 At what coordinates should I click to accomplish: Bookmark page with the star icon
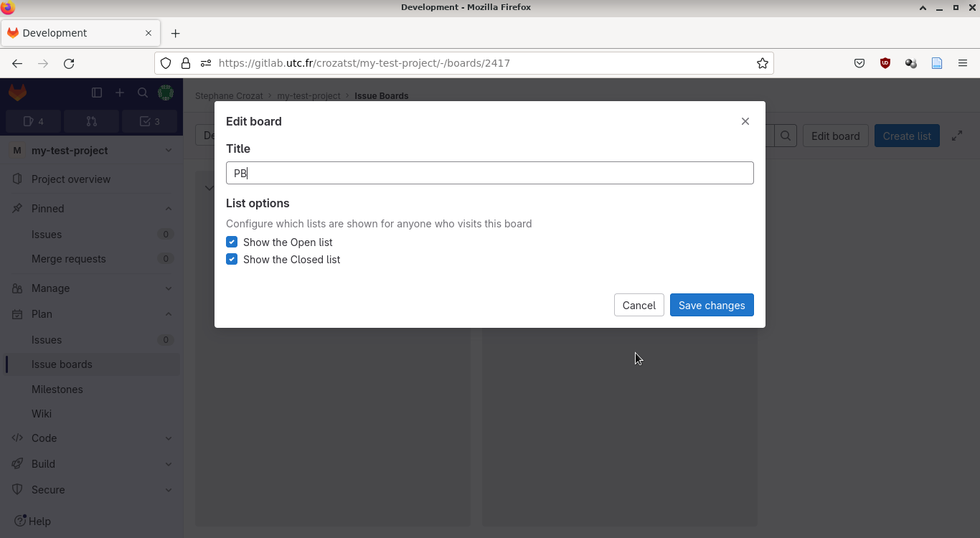click(763, 63)
